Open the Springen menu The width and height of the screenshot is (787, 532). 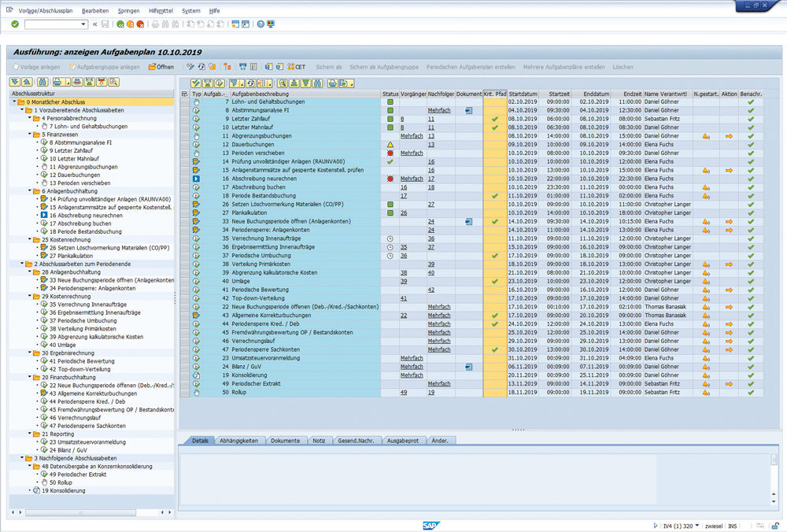[x=128, y=11]
